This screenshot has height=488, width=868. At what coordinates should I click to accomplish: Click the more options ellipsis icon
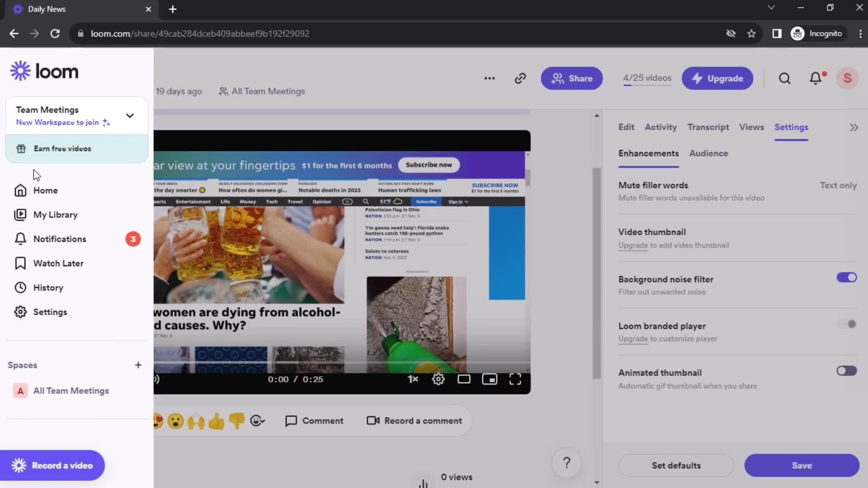tap(490, 78)
